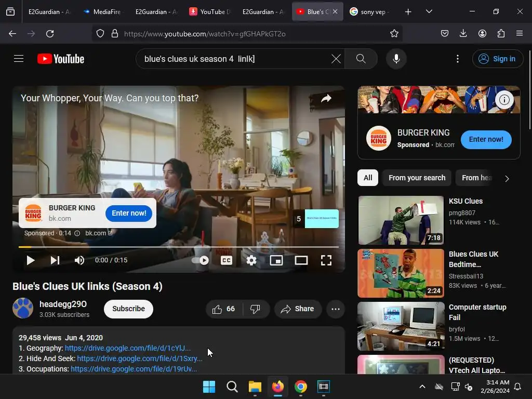Share the Blue's Clues UK video

point(298,309)
